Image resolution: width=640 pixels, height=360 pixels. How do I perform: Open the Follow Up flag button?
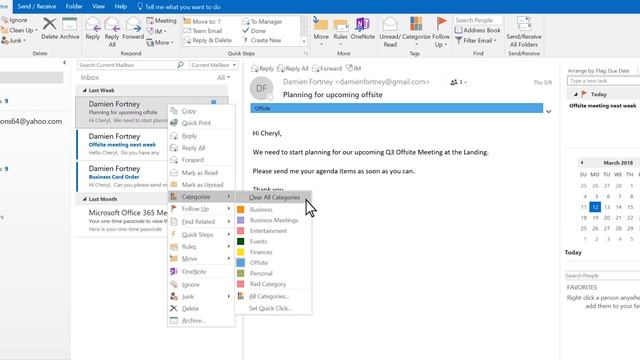coord(441,32)
